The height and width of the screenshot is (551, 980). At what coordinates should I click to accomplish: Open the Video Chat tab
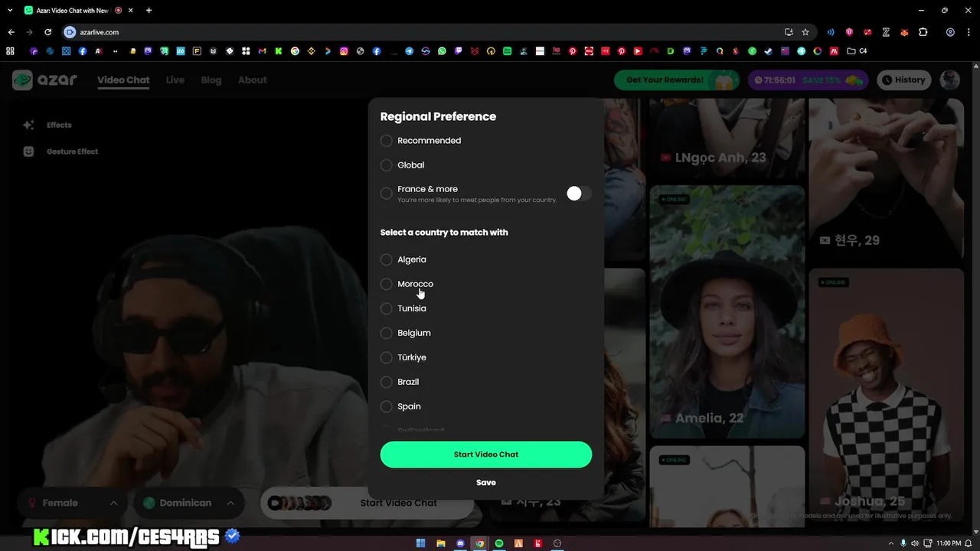(x=123, y=80)
